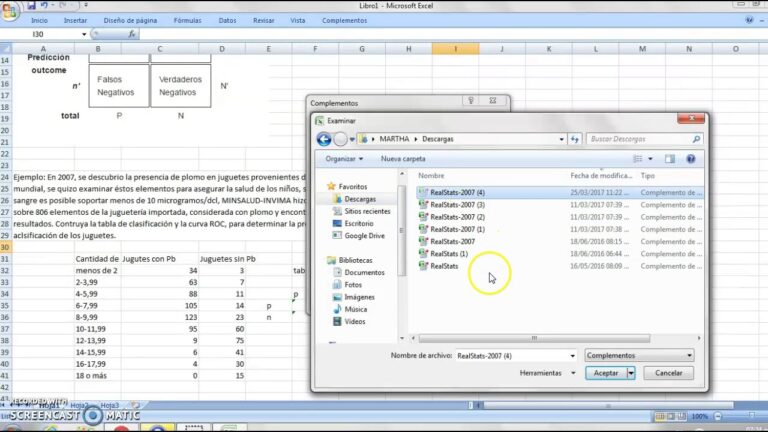Click Nueva carpeta button
This screenshot has width=768, height=432.
[x=403, y=159]
